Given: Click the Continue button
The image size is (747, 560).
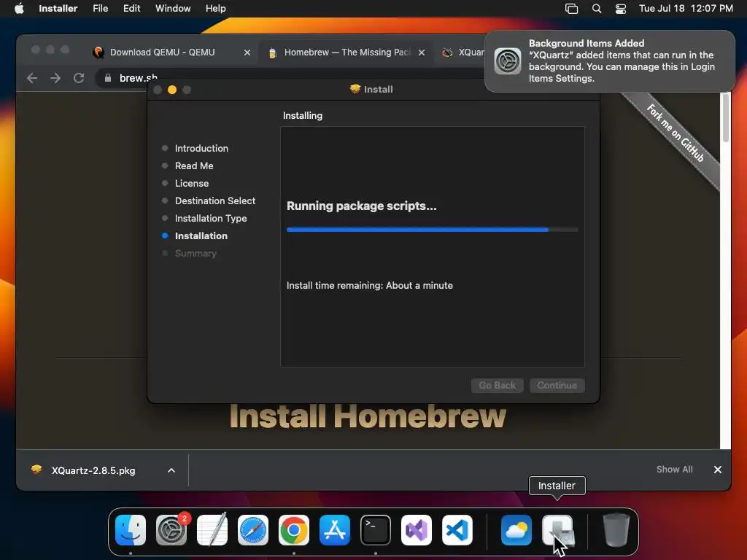Looking at the screenshot, I should click(557, 385).
